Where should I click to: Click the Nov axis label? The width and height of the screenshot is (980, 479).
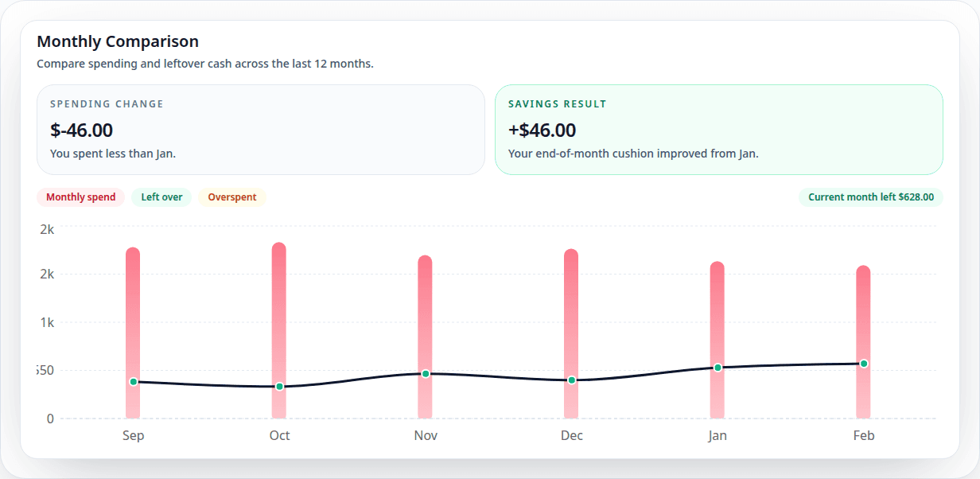pyautogui.click(x=426, y=435)
